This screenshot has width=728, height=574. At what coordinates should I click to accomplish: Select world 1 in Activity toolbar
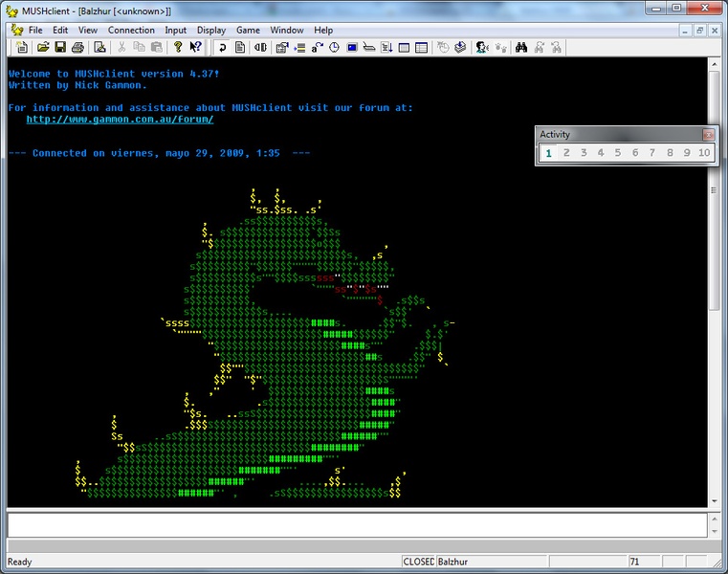pos(548,153)
